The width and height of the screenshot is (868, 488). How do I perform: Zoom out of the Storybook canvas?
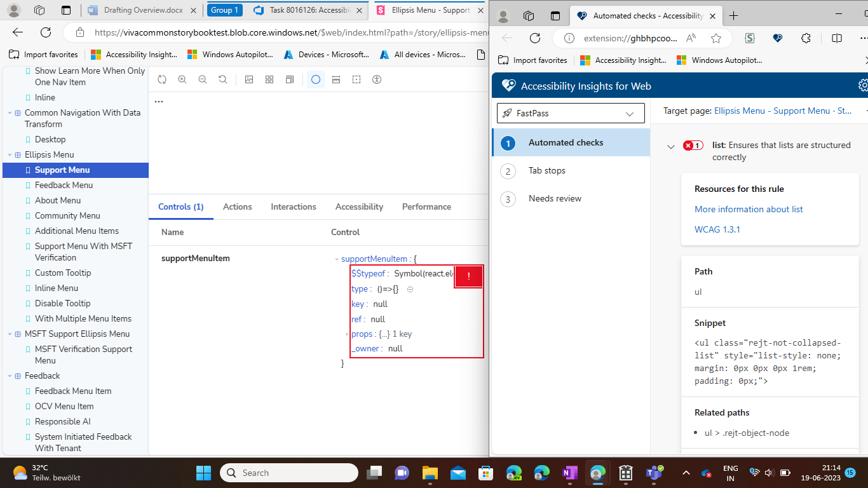pyautogui.click(x=202, y=79)
